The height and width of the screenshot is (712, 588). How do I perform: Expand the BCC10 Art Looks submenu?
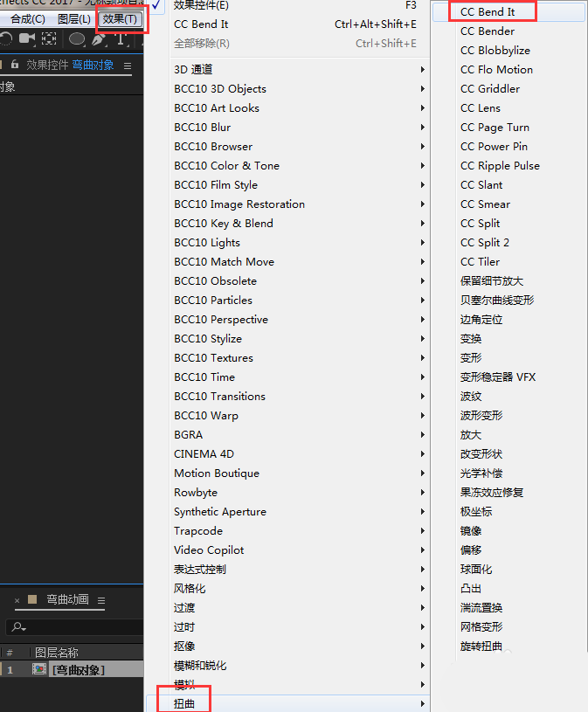click(x=299, y=107)
